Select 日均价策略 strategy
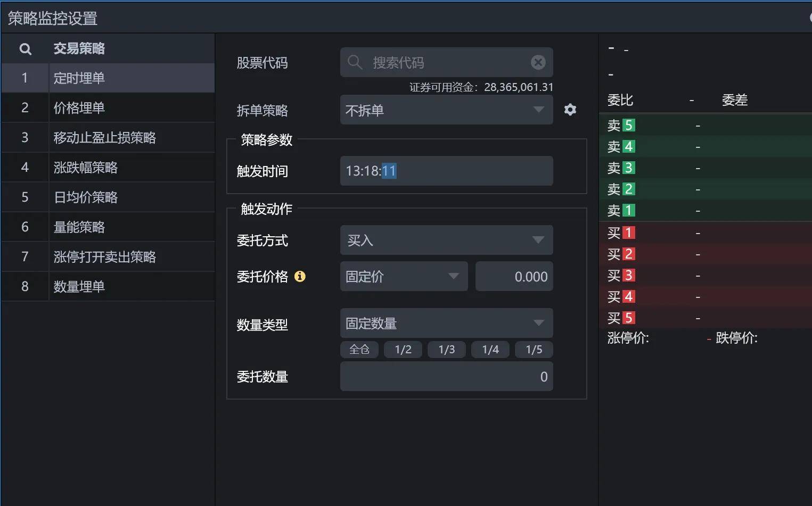 [108, 197]
